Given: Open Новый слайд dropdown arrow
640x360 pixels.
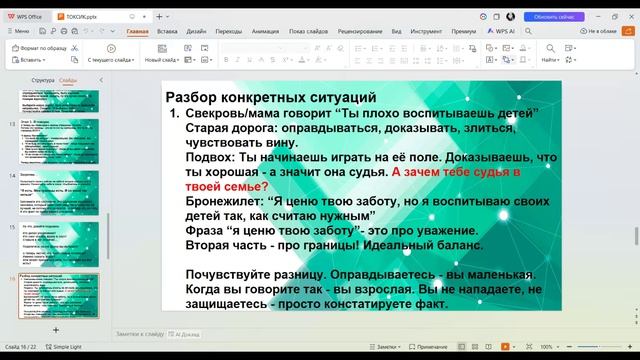Looking at the screenshot, I should tap(178, 60).
